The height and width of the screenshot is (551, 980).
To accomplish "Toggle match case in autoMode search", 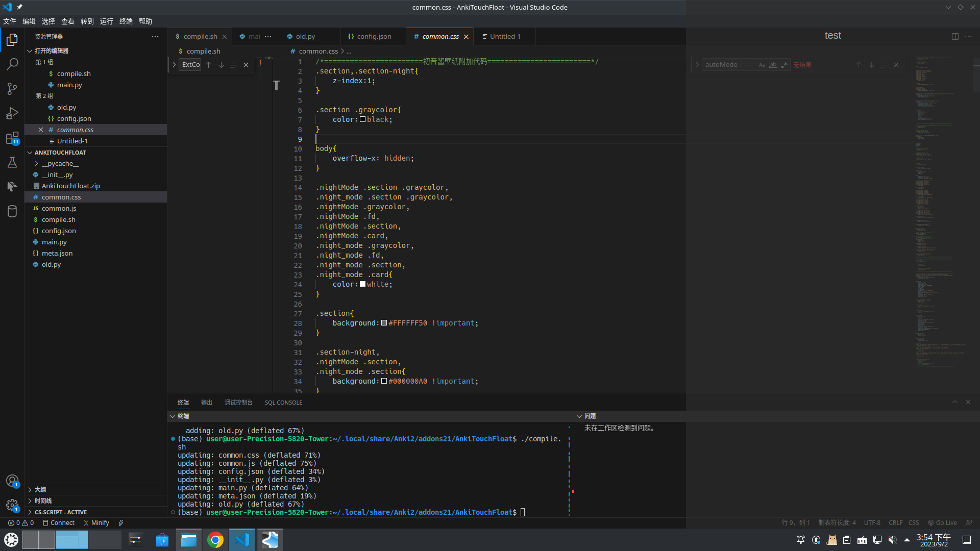I will click(x=762, y=65).
